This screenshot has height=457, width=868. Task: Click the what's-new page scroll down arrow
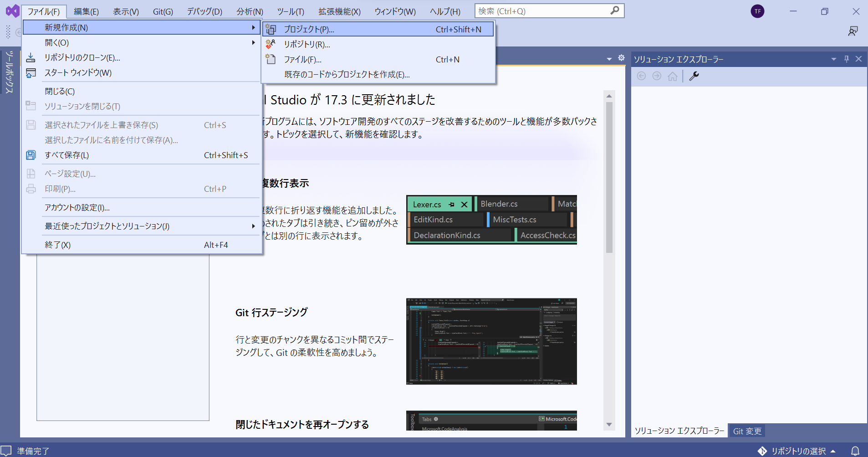(609, 425)
